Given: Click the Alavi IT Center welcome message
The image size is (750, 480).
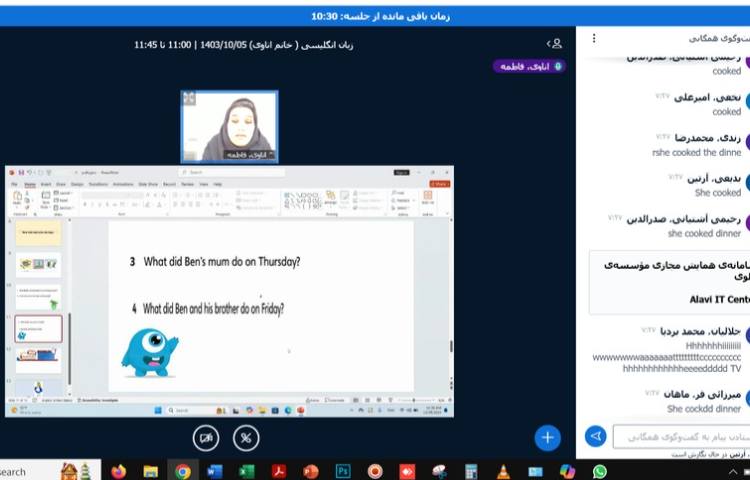Looking at the screenshot, I should point(670,282).
